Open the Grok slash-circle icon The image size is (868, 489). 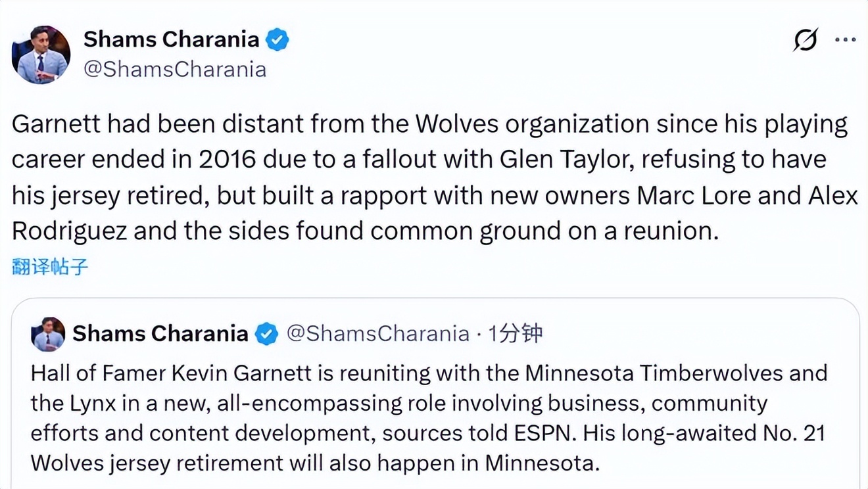click(806, 40)
